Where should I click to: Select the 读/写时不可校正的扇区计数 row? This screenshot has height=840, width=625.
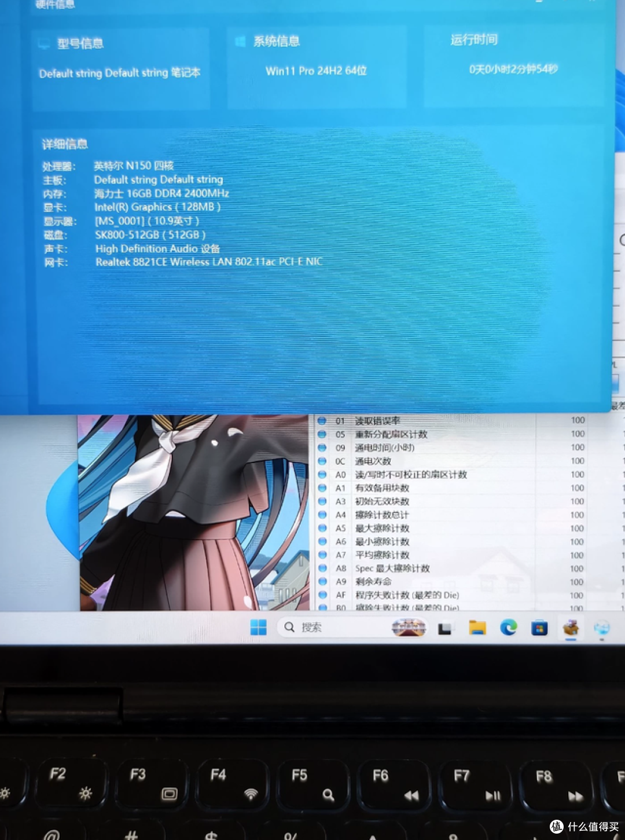coord(469,474)
